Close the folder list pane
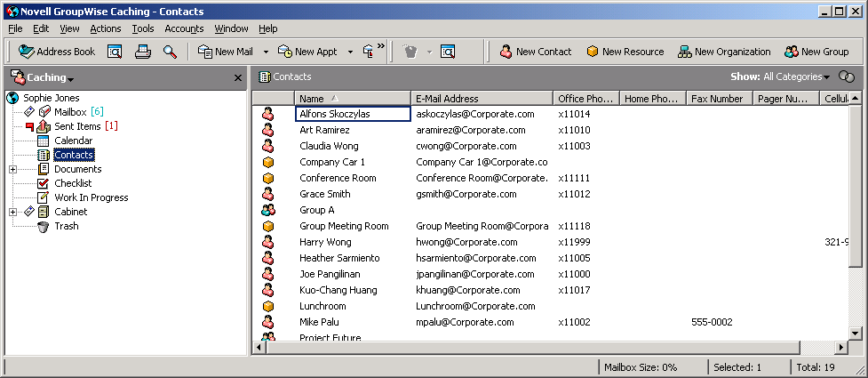This screenshot has height=378, width=868. click(238, 77)
